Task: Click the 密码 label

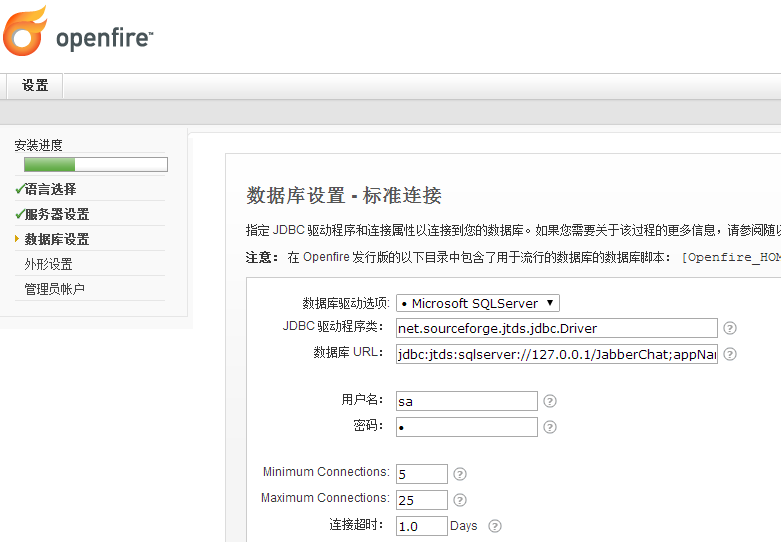Action: pos(368,425)
